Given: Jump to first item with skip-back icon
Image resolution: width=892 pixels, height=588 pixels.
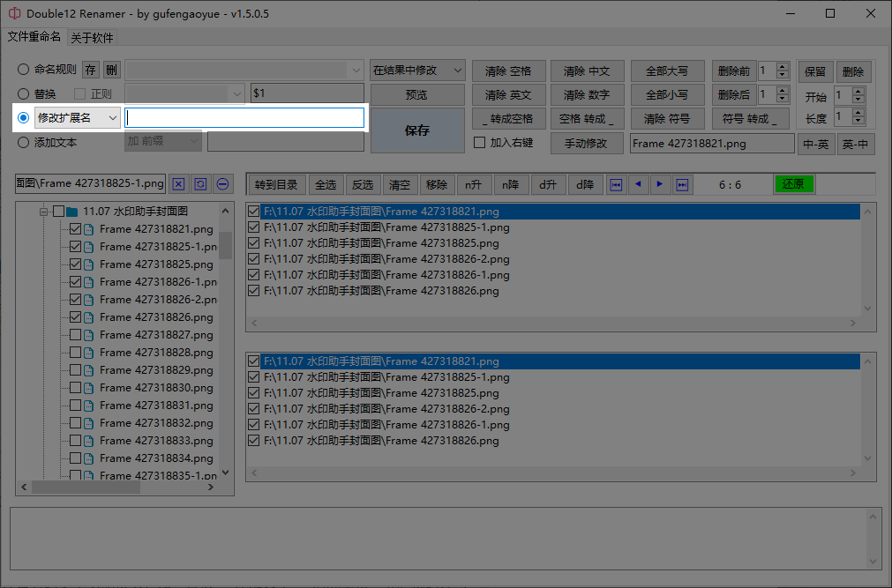Looking at the screenshot, I should 616,185.
